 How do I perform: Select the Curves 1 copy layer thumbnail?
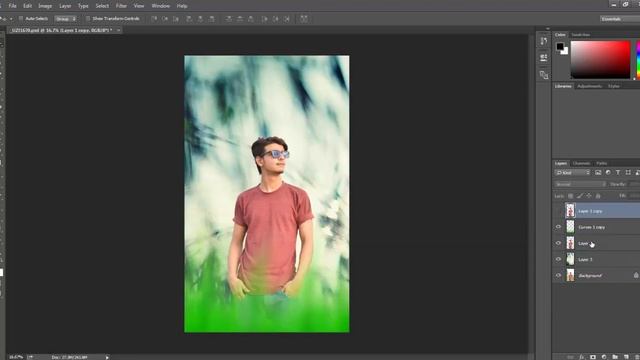570,227
